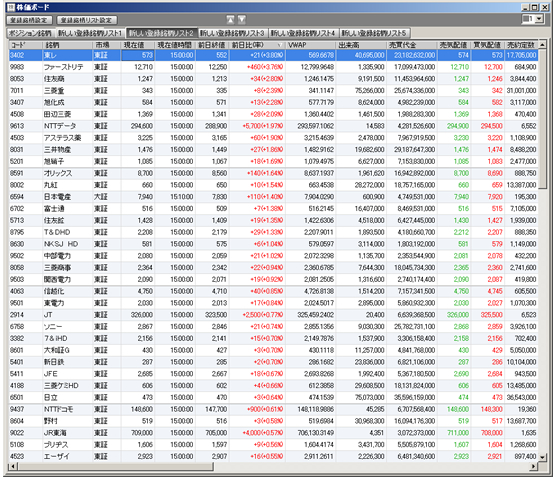The width and height of the screenshot is (556, 477).
Task: Switch to 新しい登録銘柄リスト1 tab
Action: (x=90, y=33)
